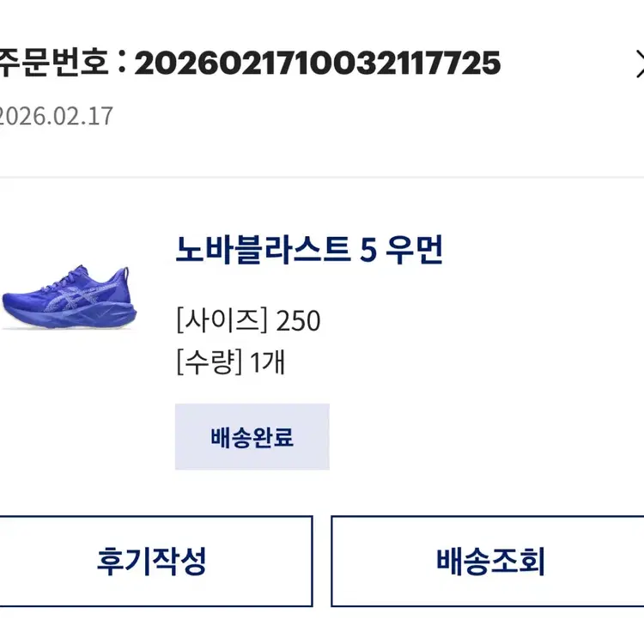The height and width of the screenshot is (644, 644).
Task: Click the number 5 in product title
Action: [368, 249]
